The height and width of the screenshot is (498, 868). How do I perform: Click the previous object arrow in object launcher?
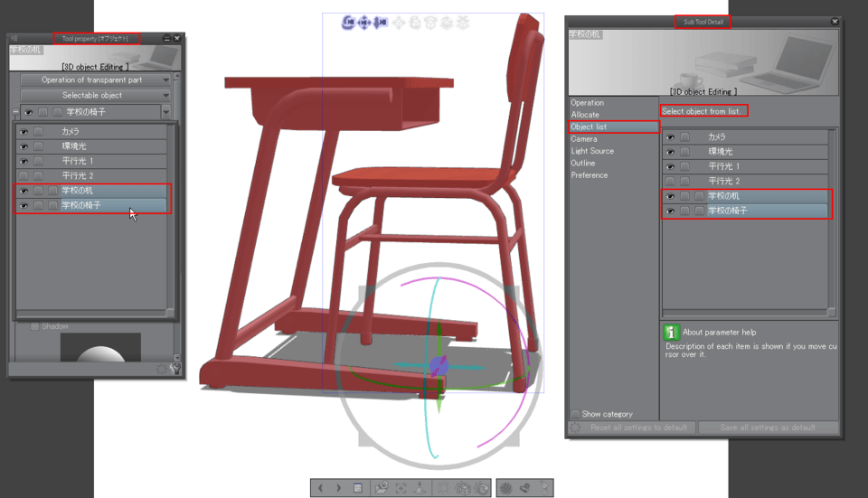click(320, 488)
